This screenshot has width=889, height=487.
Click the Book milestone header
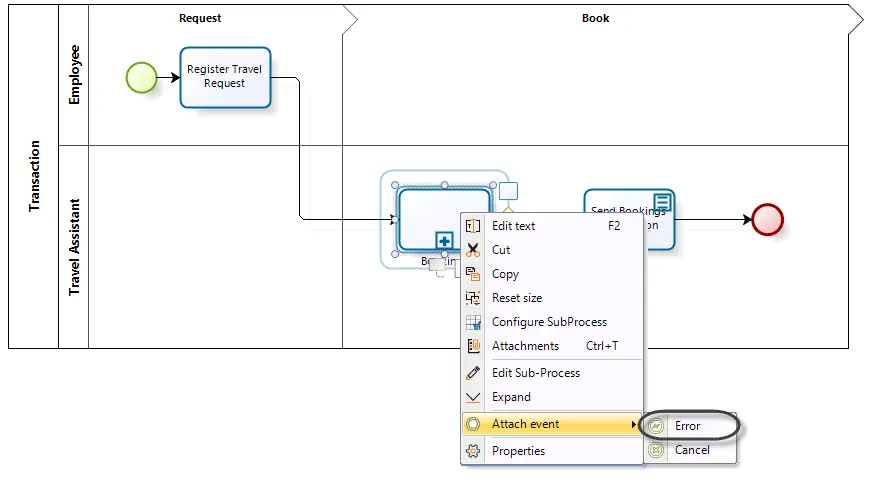(x=596, y=18)
